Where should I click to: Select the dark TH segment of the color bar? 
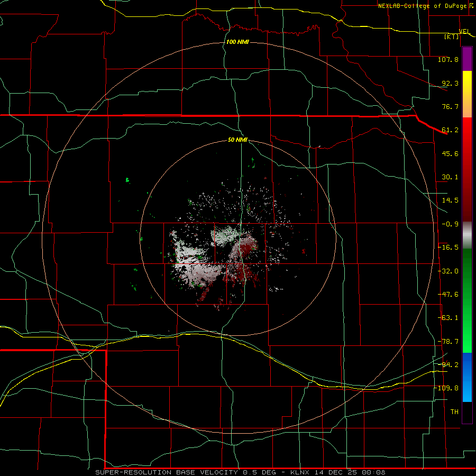point(467,413)
